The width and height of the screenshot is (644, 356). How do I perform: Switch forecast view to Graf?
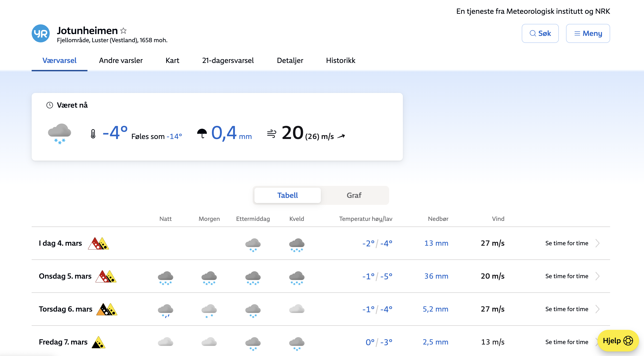354,195
